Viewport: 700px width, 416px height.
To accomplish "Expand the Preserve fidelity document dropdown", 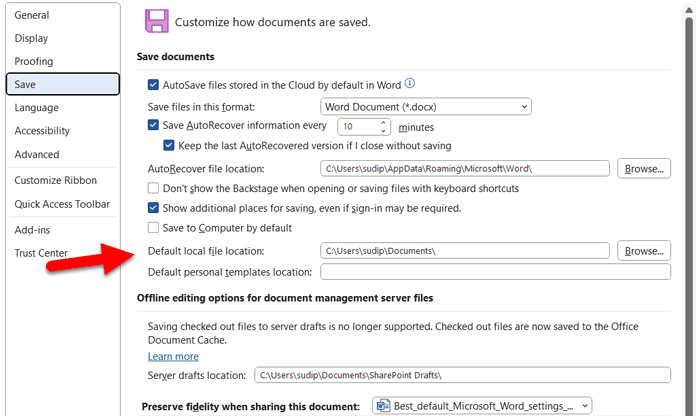I will tap(481, 405).
